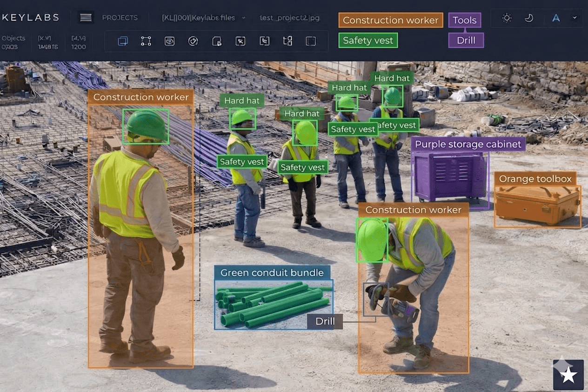The width and height of the screenshot is (588, 392).
Task: Select the Construction worker class label
Action: click(390, 20)
